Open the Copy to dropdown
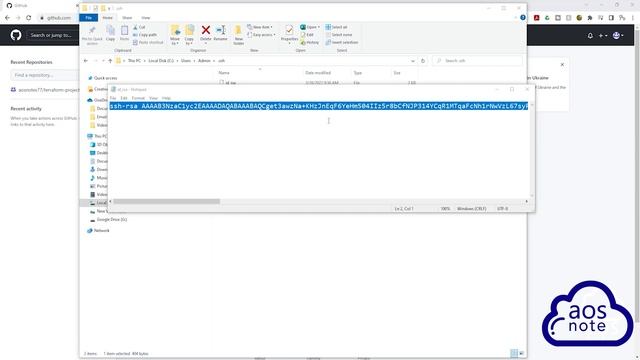Viewport: 640px width, 360px height. point(189,35)
